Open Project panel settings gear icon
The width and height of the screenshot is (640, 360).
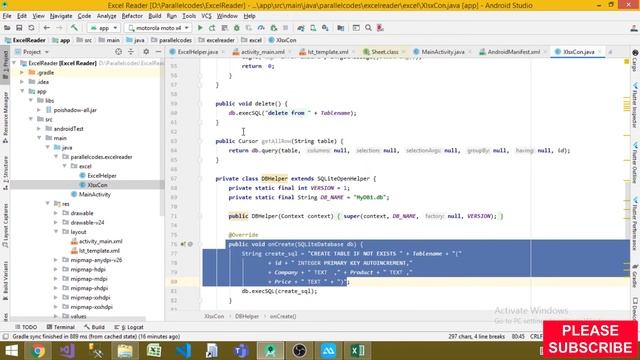pyautogui.click(x=146, y=52)
